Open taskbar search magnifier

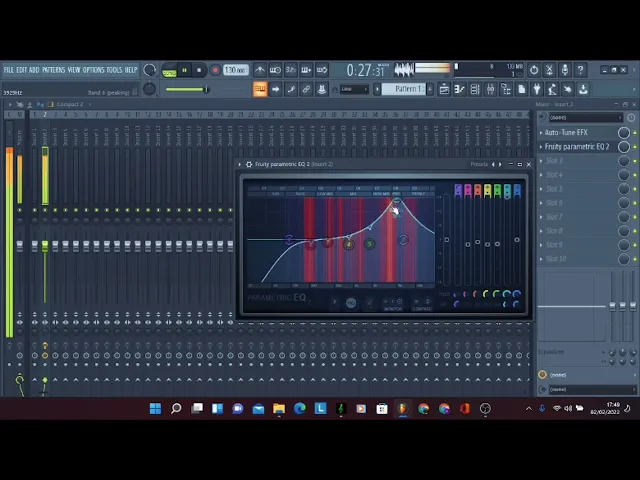click(x=176, y=408)
